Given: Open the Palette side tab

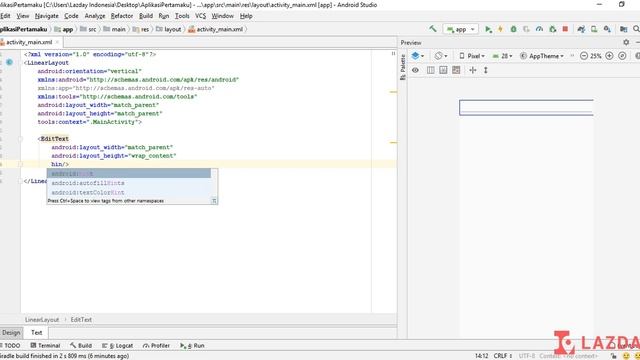Looking at the screenshot, I should (x=403, y=67).
